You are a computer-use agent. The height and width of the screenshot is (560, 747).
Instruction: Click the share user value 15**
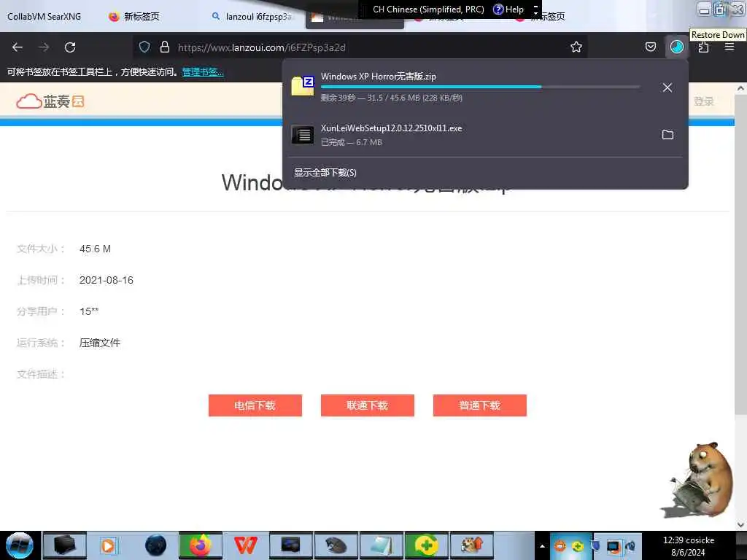89,311
